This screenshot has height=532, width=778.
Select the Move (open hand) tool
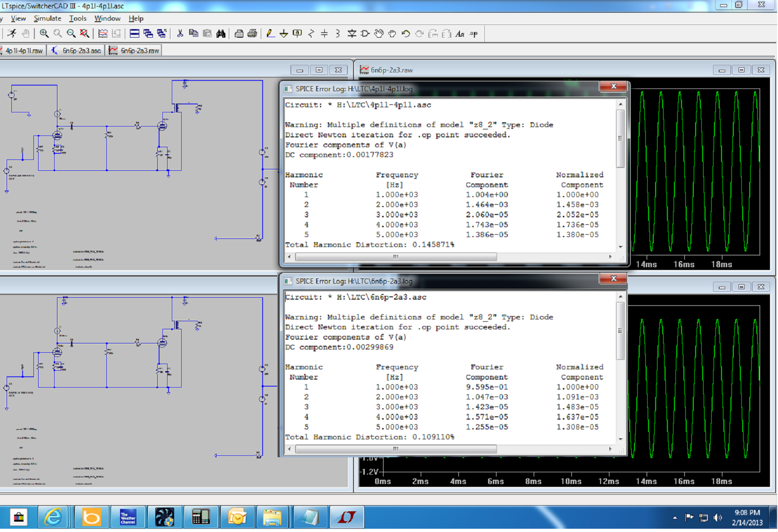[x=379, y=33]
